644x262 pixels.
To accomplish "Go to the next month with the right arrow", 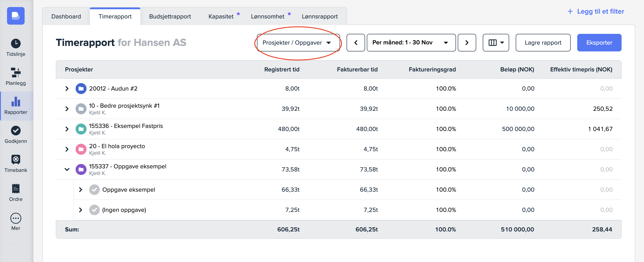I will coord(467,43).
